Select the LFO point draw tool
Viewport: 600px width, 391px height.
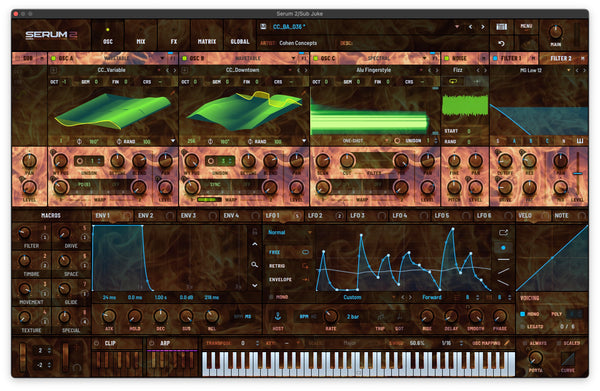(x=503, y=248)
